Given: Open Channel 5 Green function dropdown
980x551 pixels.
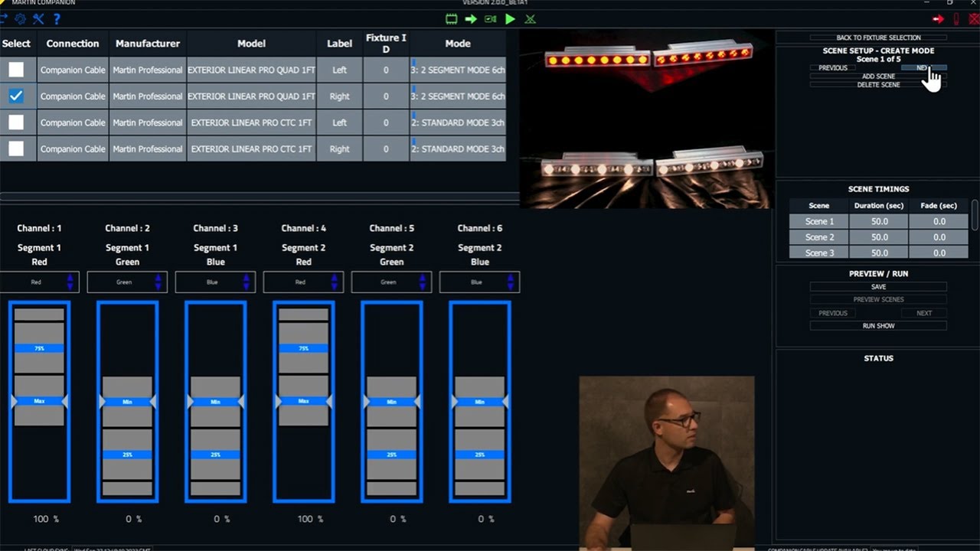Looking at the screenshot, I should (391, 282).
